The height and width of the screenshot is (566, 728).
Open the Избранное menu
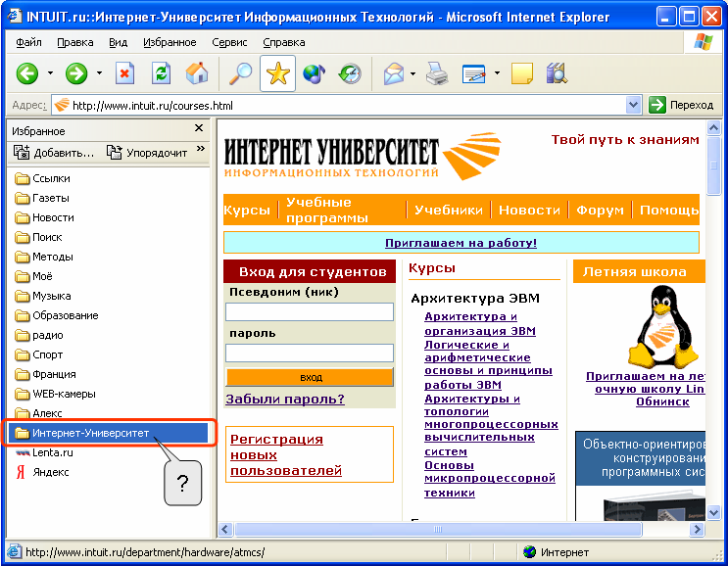pyautogui.click(x=170, y=43)
